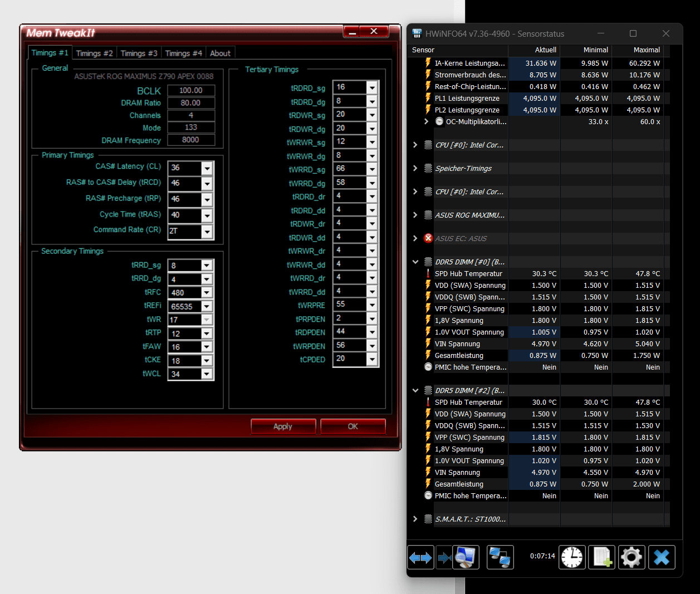Viewport: 700px width, 594px height.
Task: Reset sensor timer using the clock icon
Action: (572, 557)
